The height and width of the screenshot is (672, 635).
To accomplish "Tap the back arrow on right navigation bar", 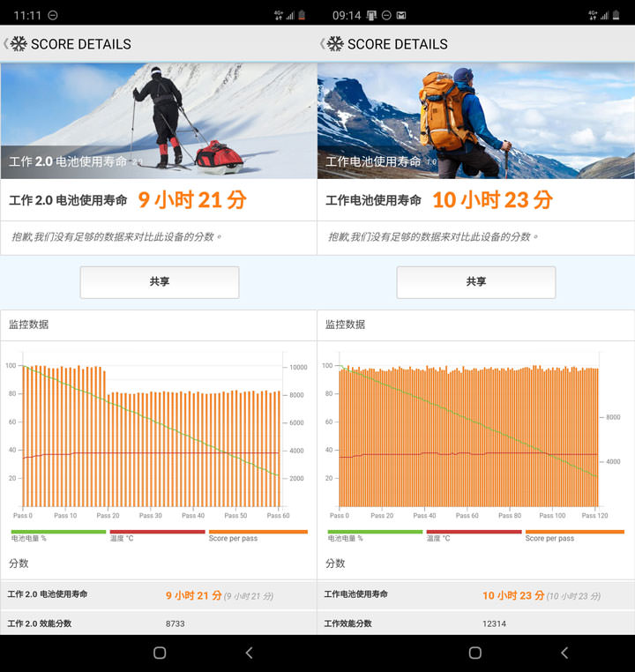I will [564, 653].
